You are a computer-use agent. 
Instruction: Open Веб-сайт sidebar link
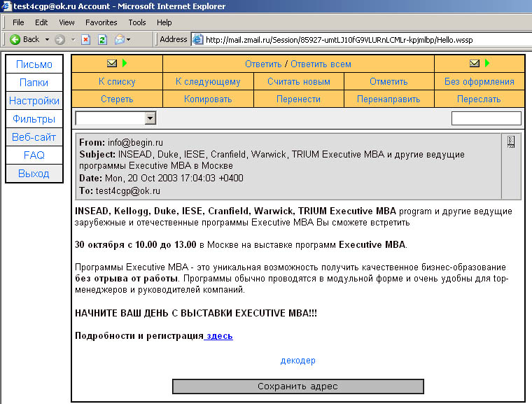(x=34, y=137)
